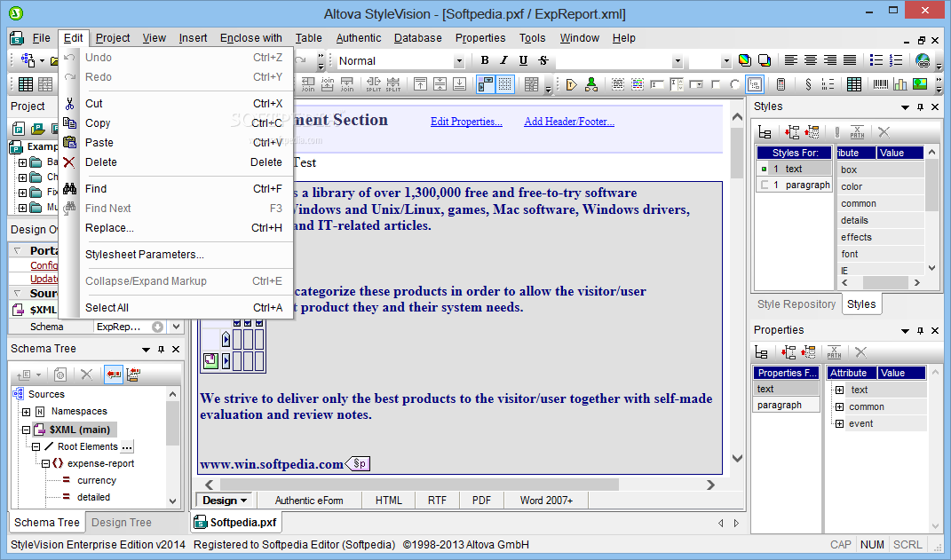Pin the Styles panel
The width and height of the screenshot is (951, 560).
pyautogui.click(x=920, y=106)
